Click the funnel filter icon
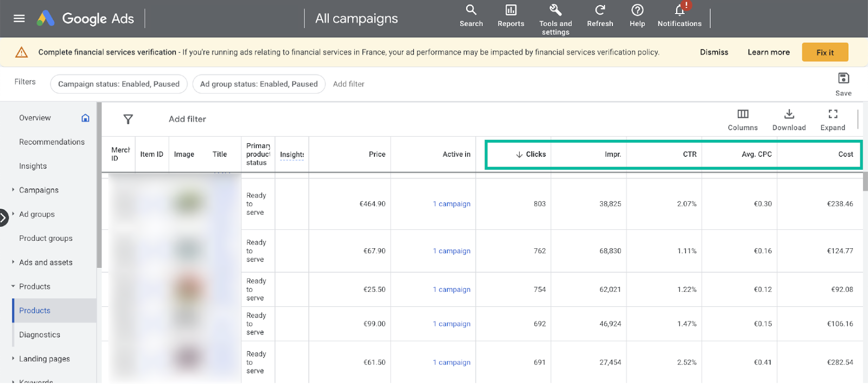 [128, 119]
